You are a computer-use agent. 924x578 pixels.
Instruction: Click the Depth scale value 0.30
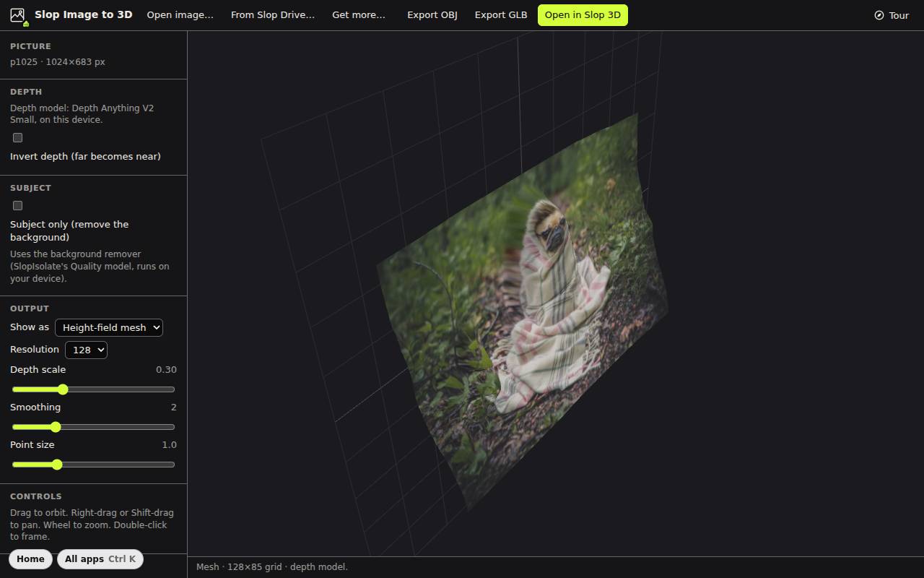pyautogui.click(x=166, y=370)
